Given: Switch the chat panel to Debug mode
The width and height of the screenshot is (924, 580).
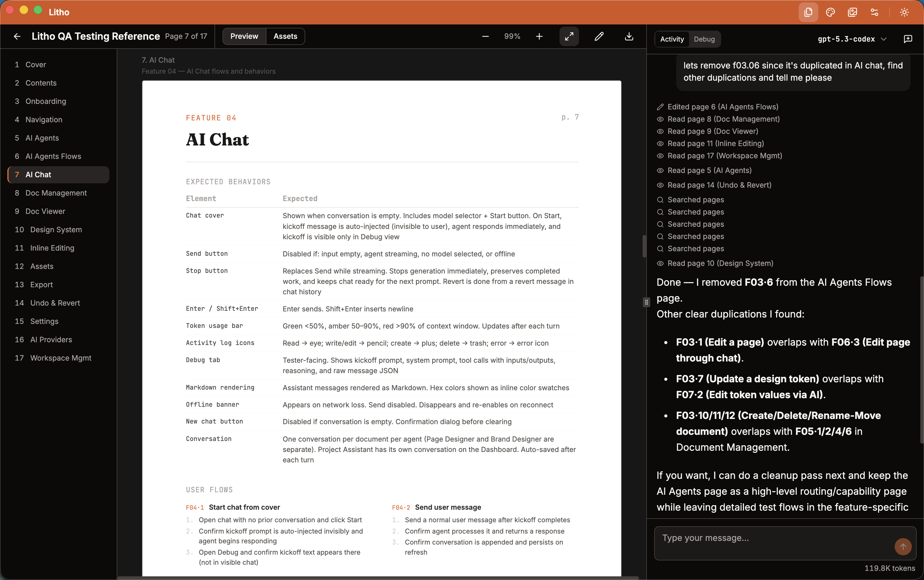Looking at the screenshot, I should click(x=704, y=39).
